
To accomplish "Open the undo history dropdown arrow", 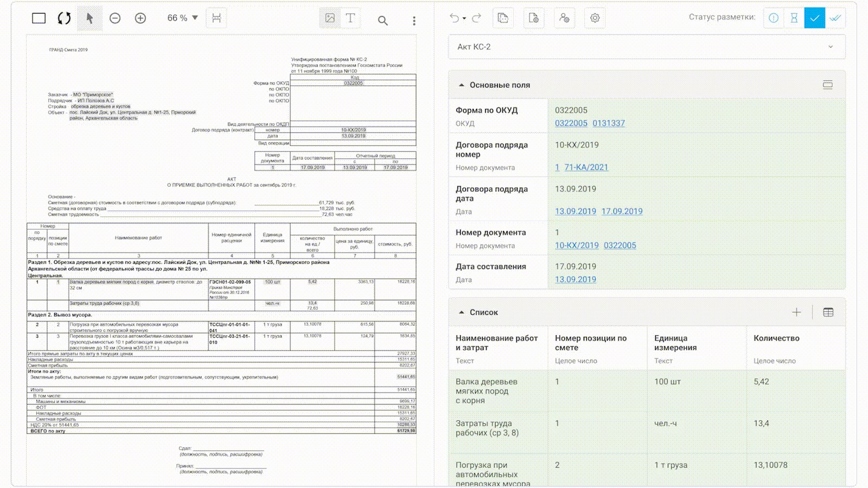I will (464, 18).
